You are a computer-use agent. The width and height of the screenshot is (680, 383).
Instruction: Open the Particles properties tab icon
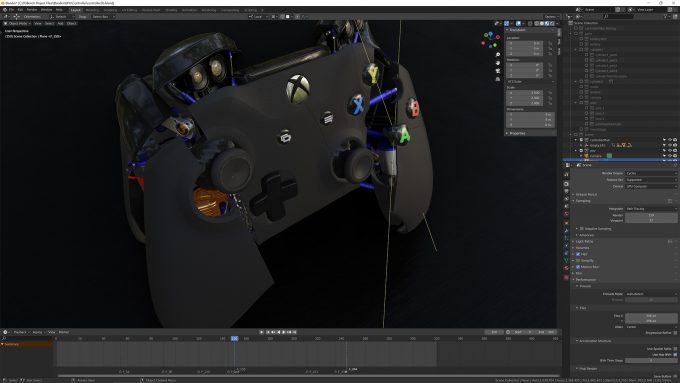point(566,238)
